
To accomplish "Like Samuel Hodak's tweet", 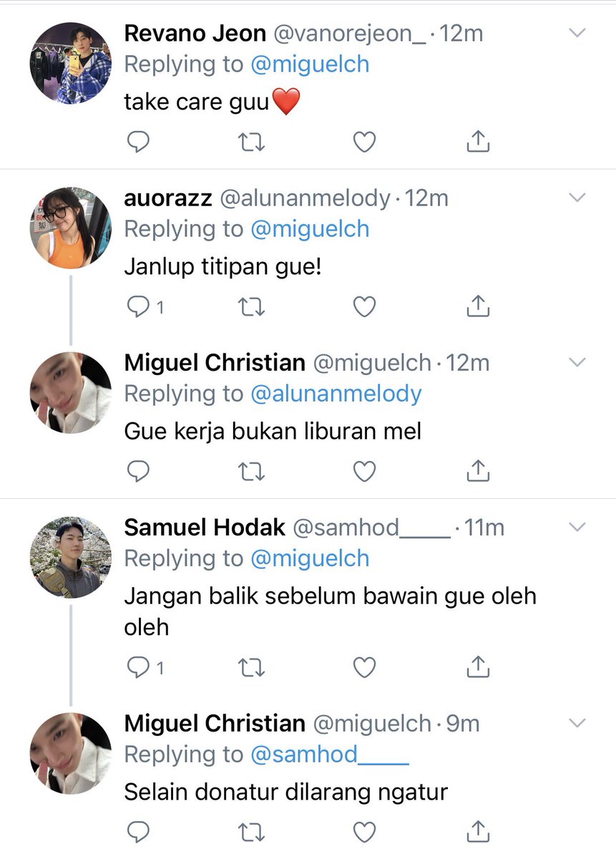I will (365, 668).
